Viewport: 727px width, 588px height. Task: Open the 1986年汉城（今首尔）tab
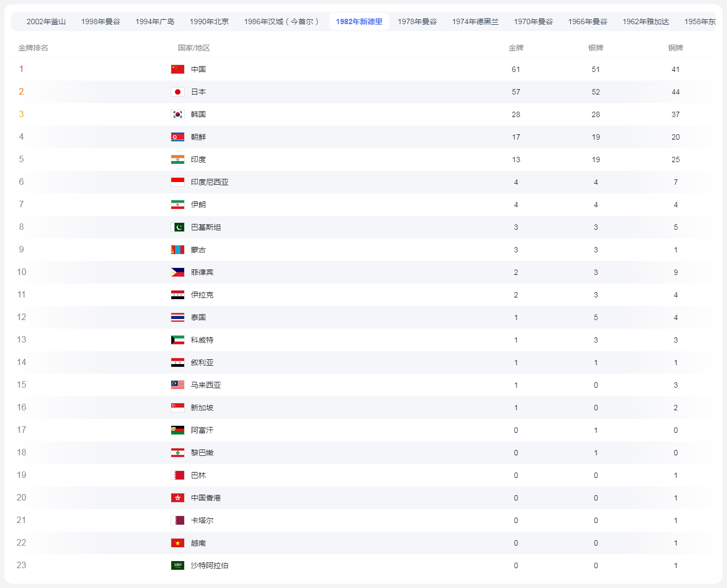pos(283,21)
